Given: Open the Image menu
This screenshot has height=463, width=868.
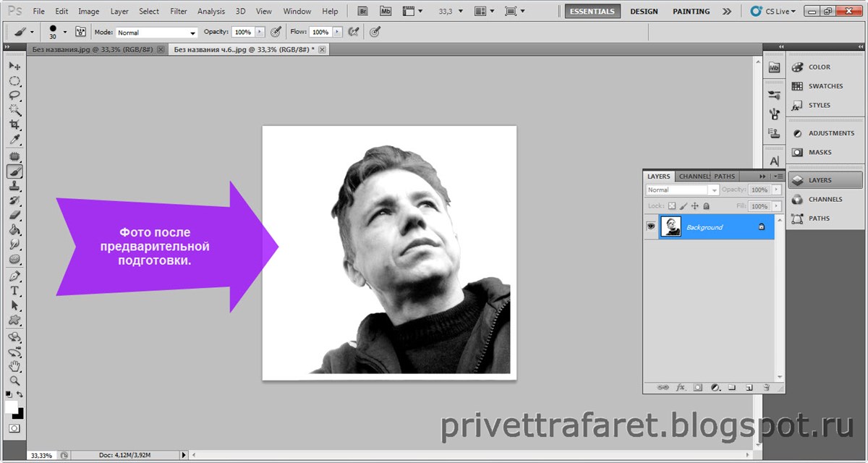Looking at the screenshot, I should (x=88, y=12).
